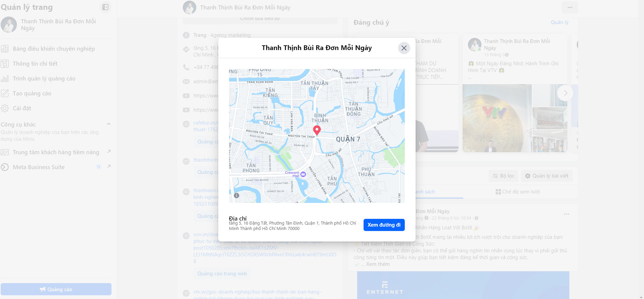644x299 pixels.
Task: Click the Meta Business Suite icon
Action: coord(5,167)
